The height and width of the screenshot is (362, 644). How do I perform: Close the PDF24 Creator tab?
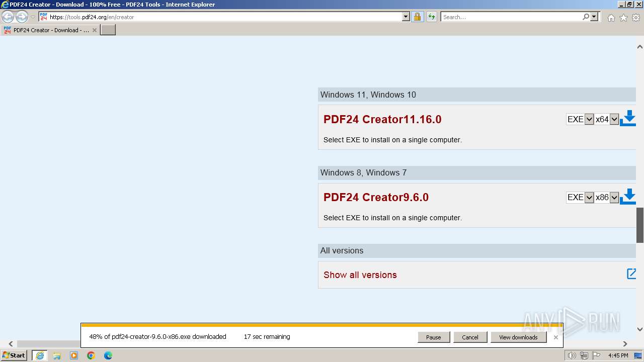tap(95, 30)
